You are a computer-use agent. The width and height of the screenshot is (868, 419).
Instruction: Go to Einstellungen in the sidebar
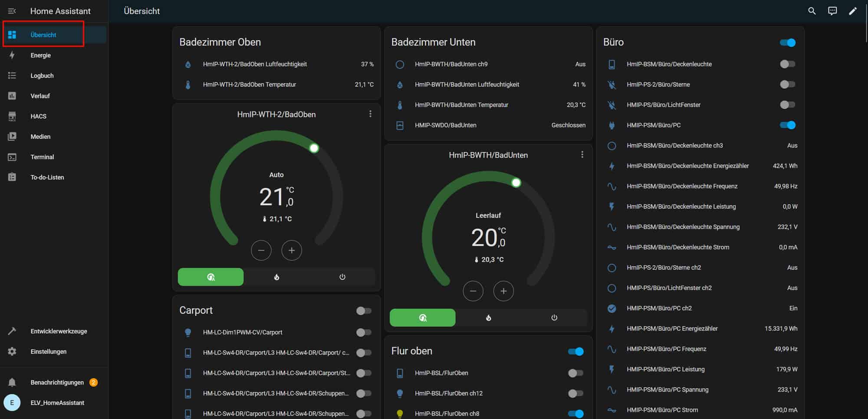[48, 351]
